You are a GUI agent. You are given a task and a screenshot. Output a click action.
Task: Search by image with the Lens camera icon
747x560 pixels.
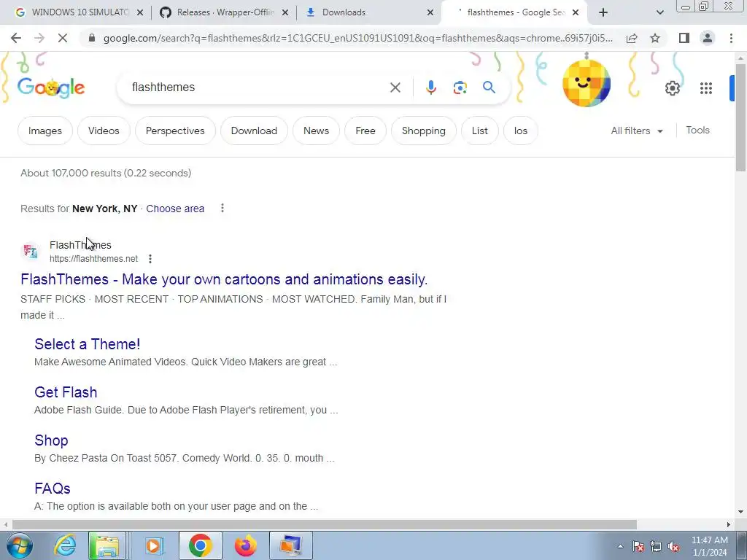(460, 87)
